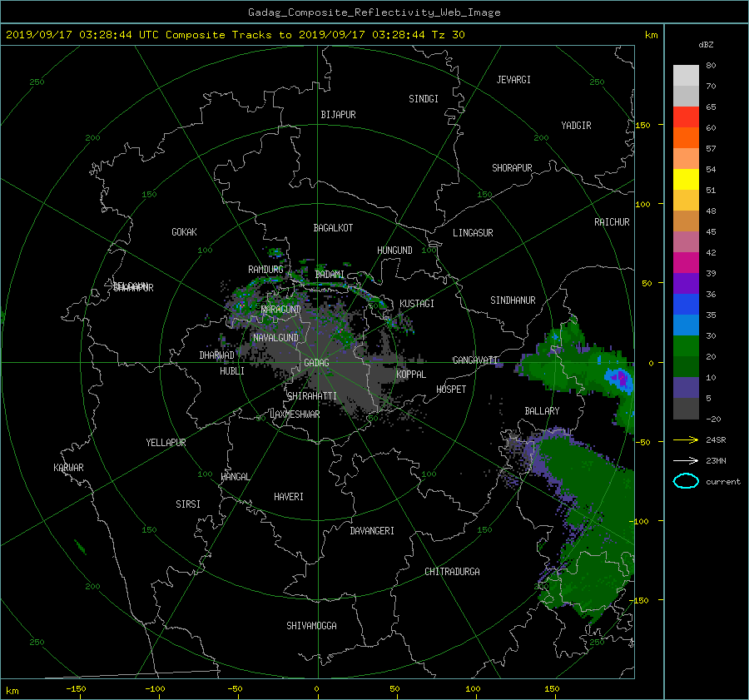Click the BADAMI label
The image size is (749, 700).
coord(330,275)
